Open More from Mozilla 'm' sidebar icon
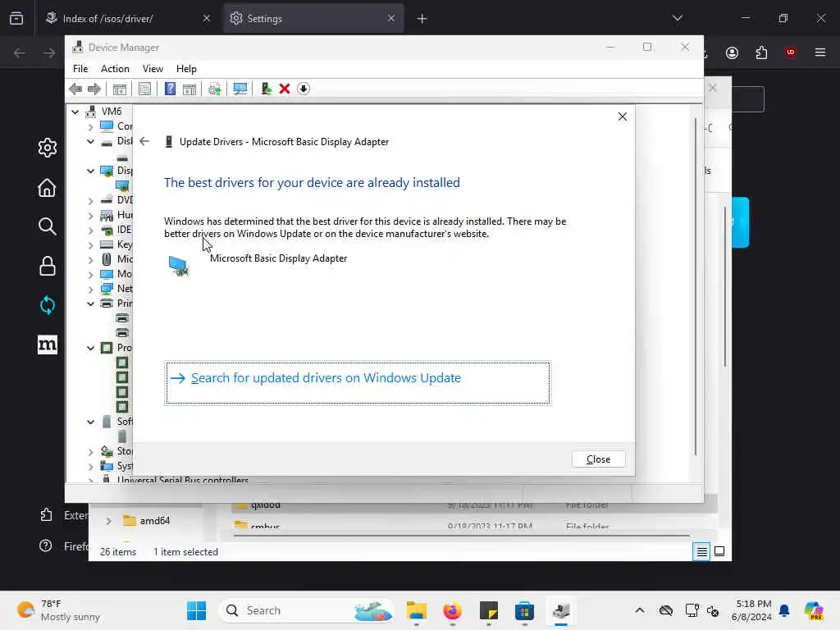Screen dimensions: 840x630 tap(47, 345)
